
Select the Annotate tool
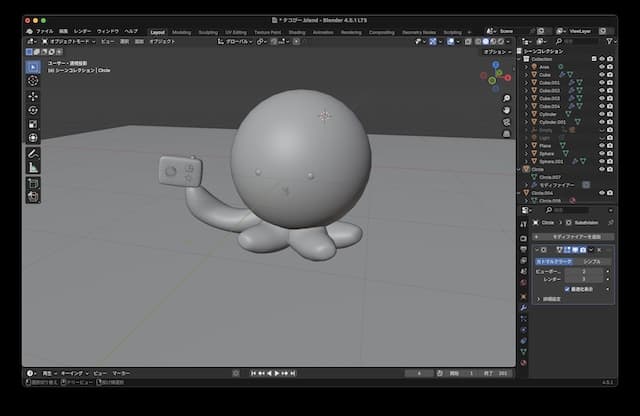click(x=33, y=153)
